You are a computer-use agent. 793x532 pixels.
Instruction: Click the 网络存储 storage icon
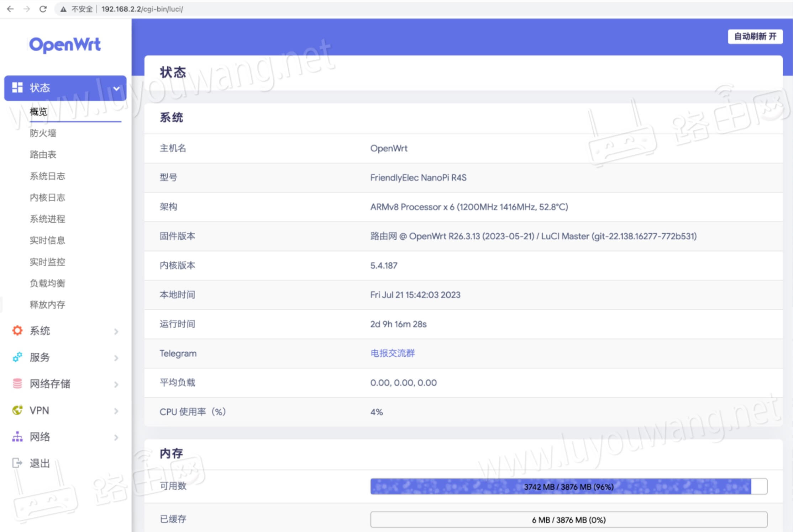pyautogui.click(x=17, y=384)
